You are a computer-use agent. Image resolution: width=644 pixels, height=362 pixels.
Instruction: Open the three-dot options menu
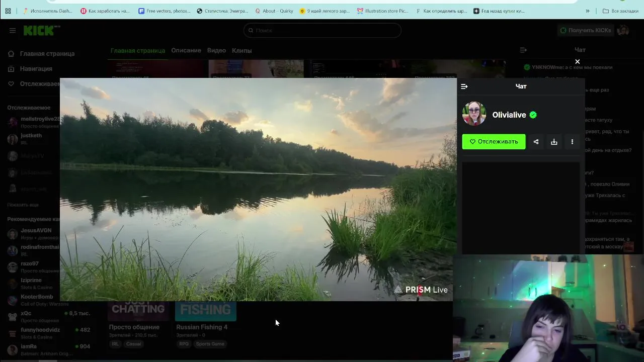click(572, 142)
